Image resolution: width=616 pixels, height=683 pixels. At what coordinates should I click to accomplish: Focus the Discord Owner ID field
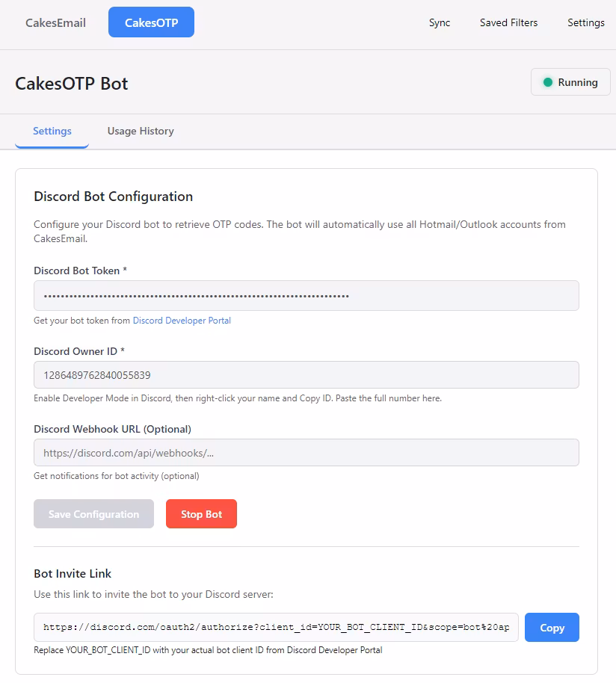pos(306,375)
